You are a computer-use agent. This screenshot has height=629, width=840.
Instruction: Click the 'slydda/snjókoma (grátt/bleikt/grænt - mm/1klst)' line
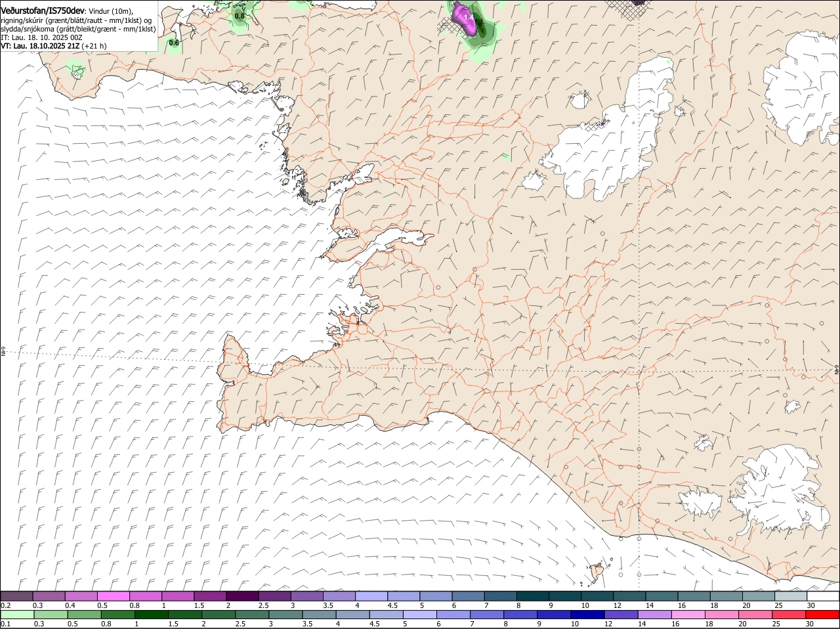coord(78,29)
